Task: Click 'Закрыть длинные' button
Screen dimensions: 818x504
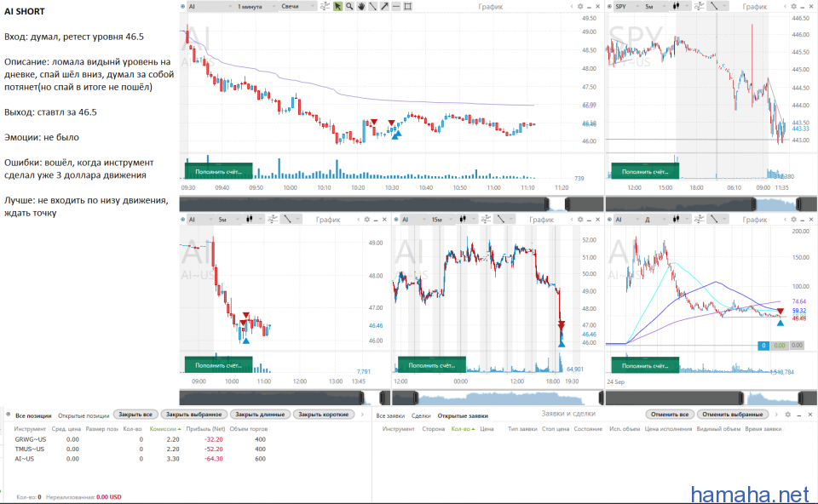Action: point(260,415)
